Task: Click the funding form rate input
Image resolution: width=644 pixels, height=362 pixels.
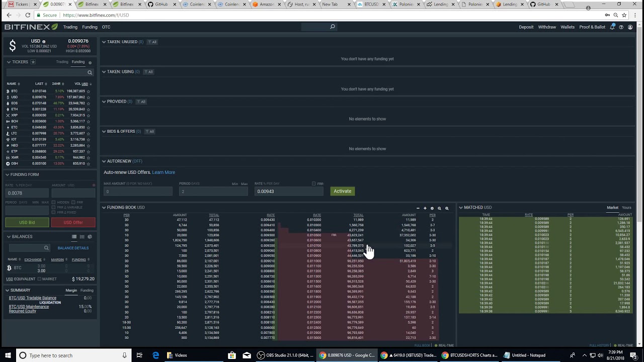Action: point(27,193)
